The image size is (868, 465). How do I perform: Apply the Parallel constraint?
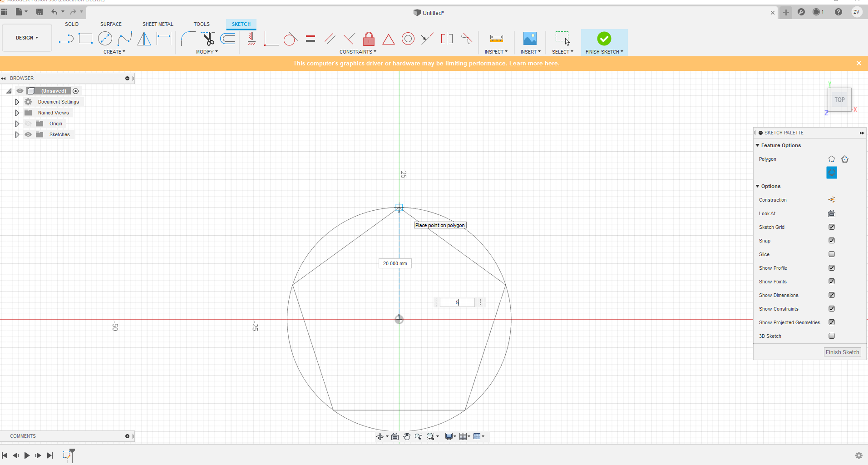tap(330, 39)
